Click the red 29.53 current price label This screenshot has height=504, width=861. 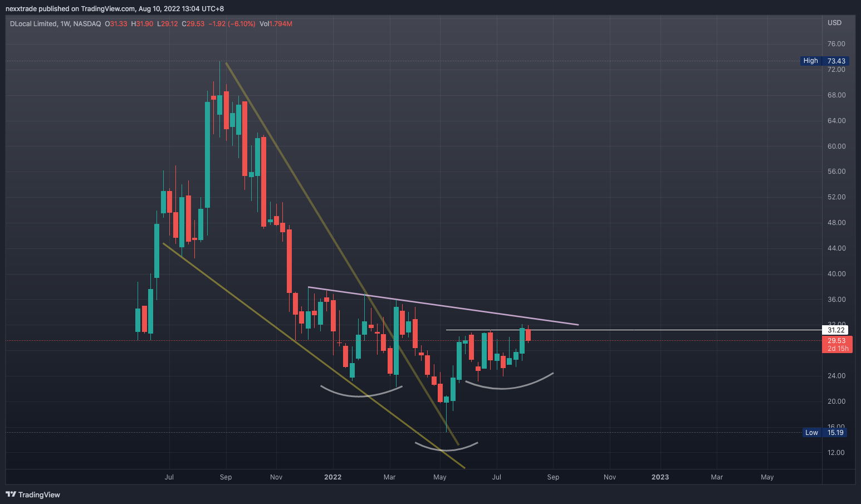point(836,341)
